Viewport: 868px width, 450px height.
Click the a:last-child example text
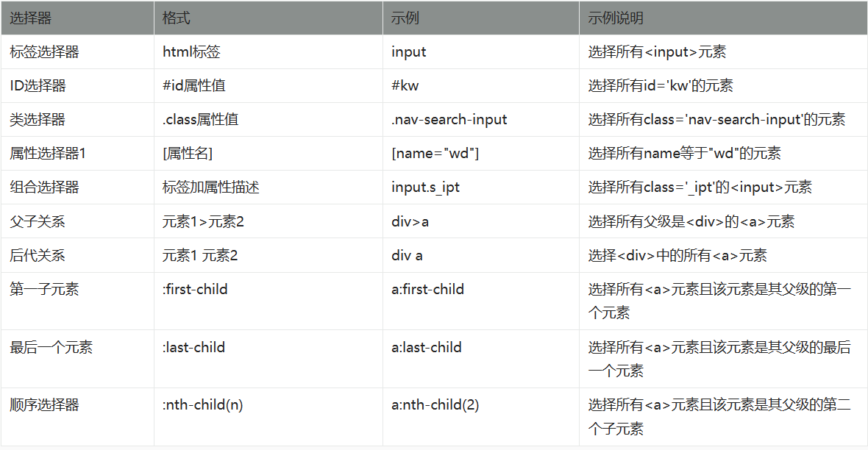[x=427, y=347]
